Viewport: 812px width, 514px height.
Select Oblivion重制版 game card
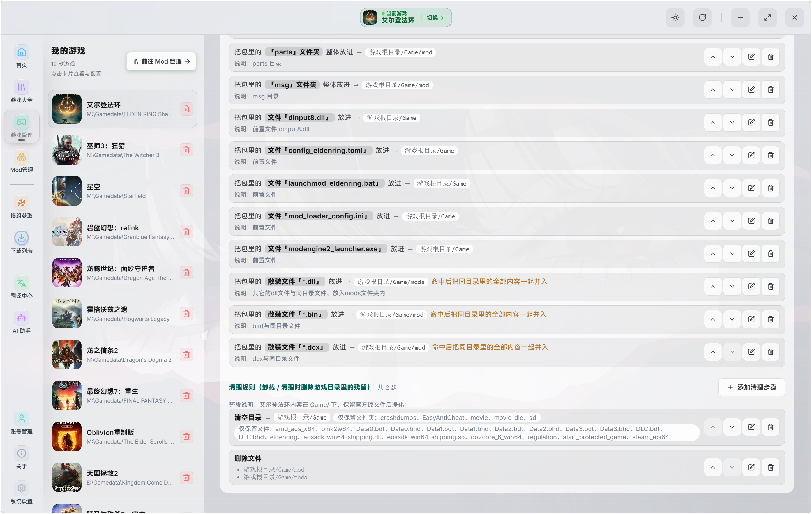click(x=123, y=436)
